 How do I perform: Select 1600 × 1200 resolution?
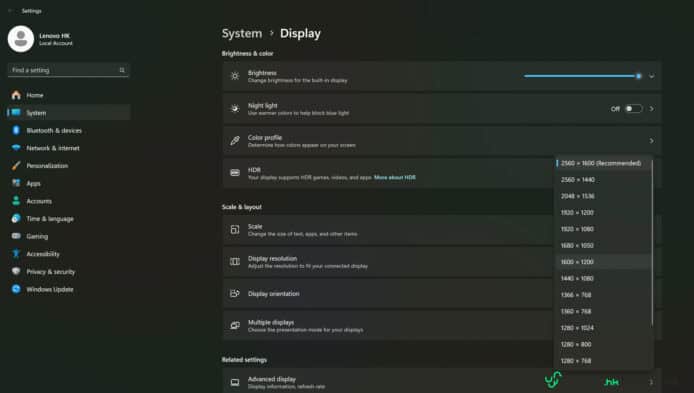(x=602, y=262)
